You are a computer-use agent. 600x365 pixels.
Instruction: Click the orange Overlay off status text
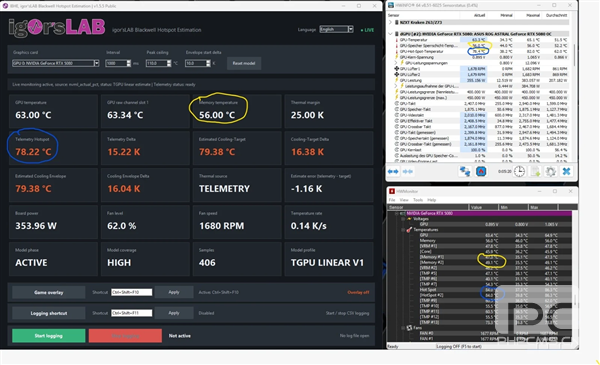[x=358, y=292]
